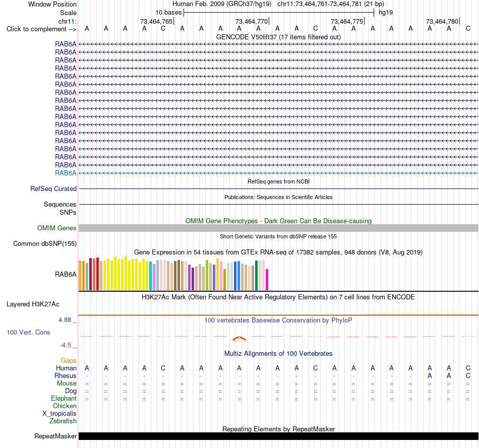Open 'Publications: Sequences in Scientific Articles' title
This screenshot has width=479, height=448.
pyautogui.click(x=278, y=197)
